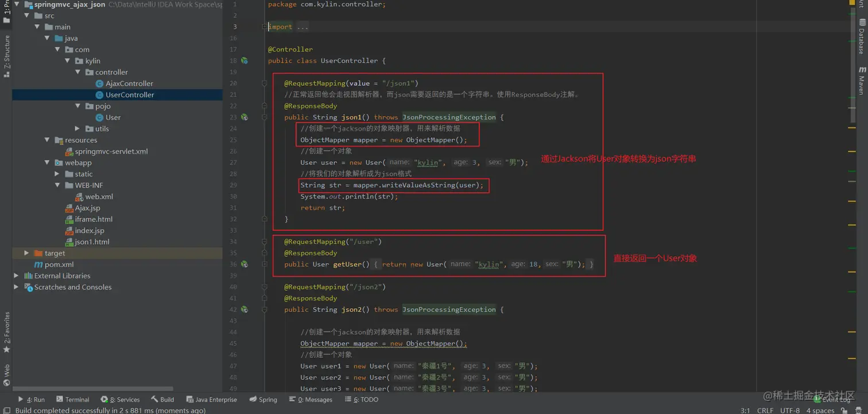This screenshot has height=414, width=868.
Task: Open the Terminal tool window
Action: click(72, 400)
